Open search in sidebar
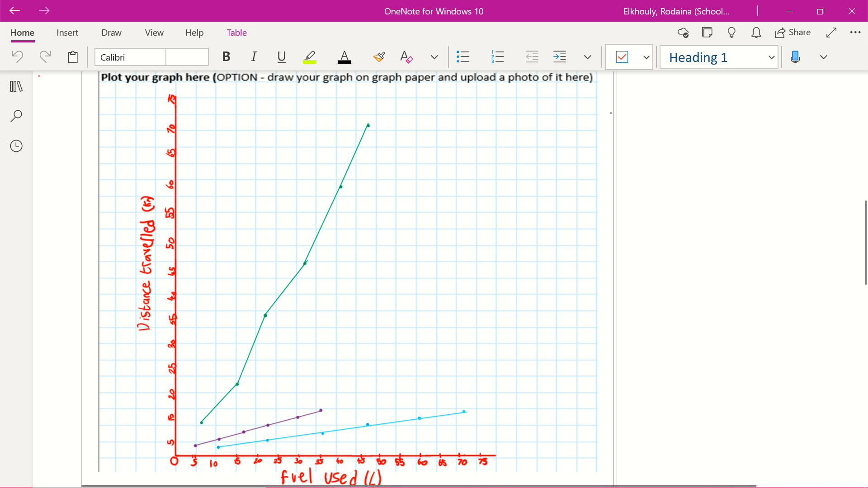 tap(16, 116)
